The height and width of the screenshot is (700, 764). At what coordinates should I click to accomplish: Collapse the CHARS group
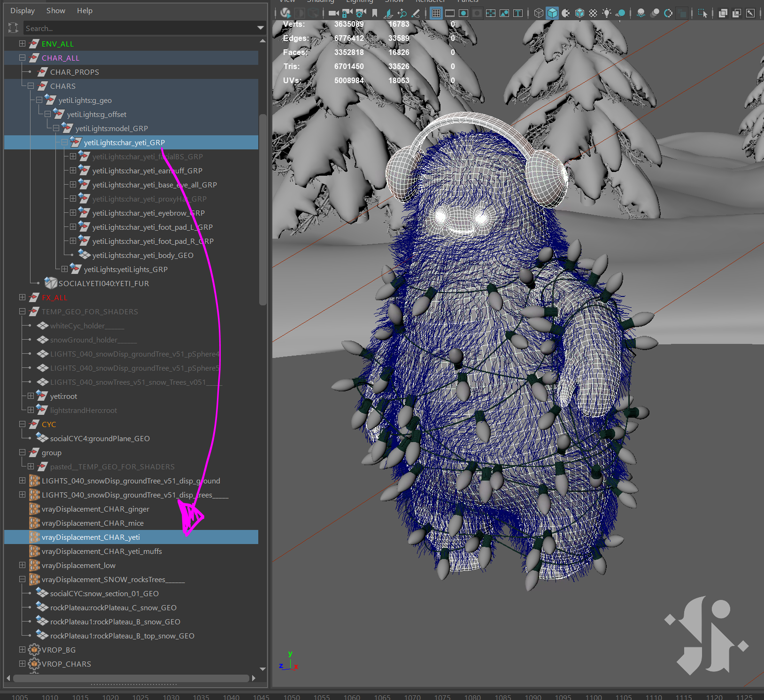click(31, 86)
